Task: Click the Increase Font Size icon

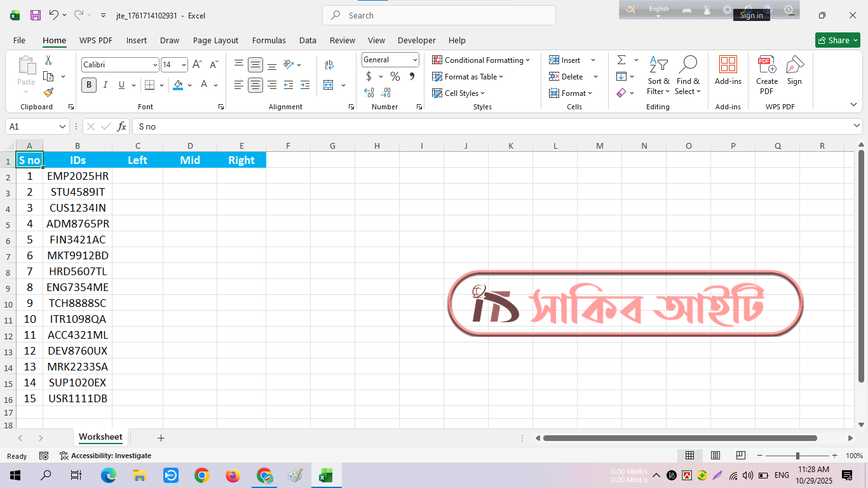Action: point(197,65)
